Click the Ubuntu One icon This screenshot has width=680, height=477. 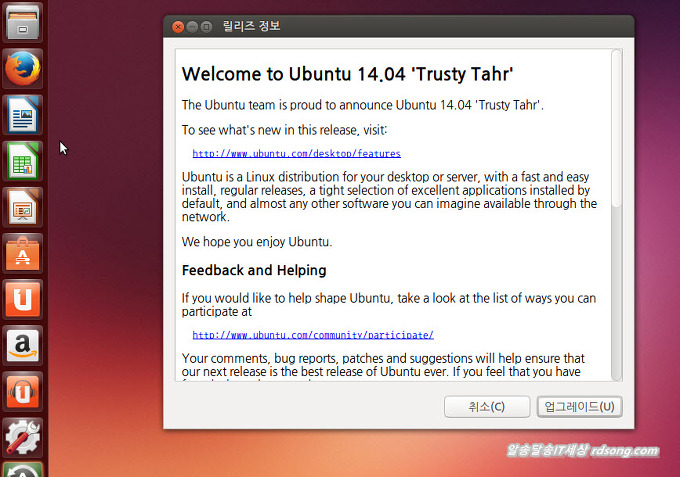pyautogui.click(x=22, y=300)
